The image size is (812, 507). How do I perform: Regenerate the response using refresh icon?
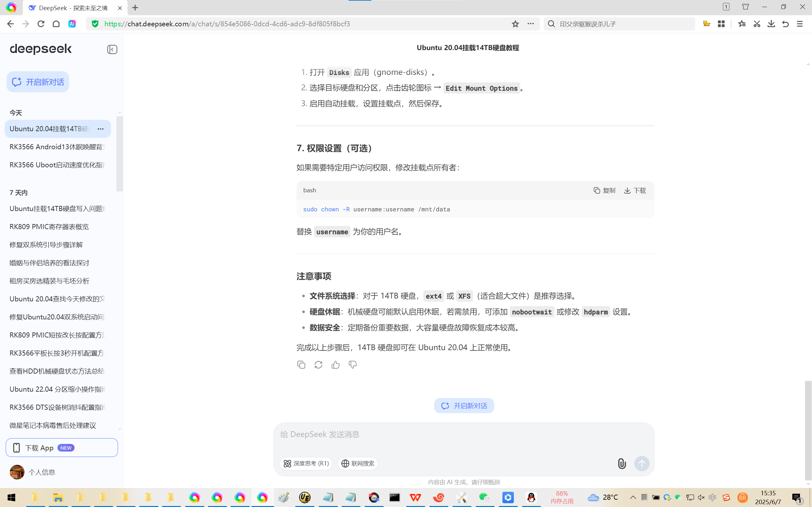[318, 365]
